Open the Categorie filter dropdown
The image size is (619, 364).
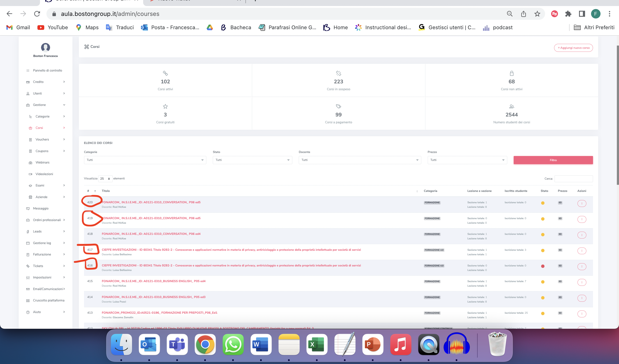(x=145, y=160)
